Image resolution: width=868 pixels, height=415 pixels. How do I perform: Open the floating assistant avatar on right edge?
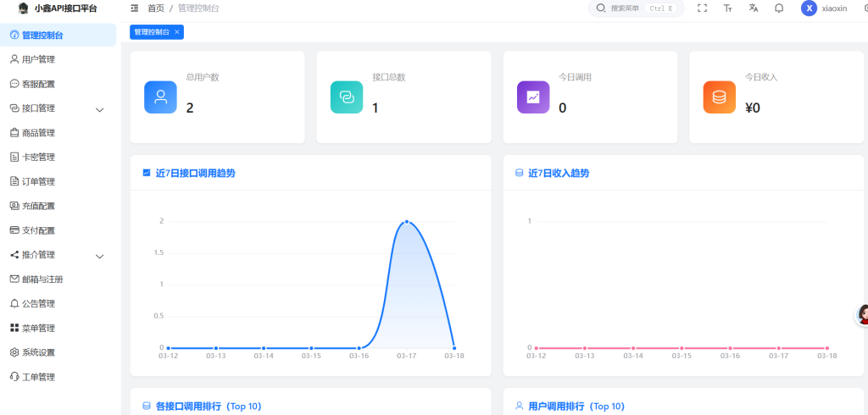point(863,315)
